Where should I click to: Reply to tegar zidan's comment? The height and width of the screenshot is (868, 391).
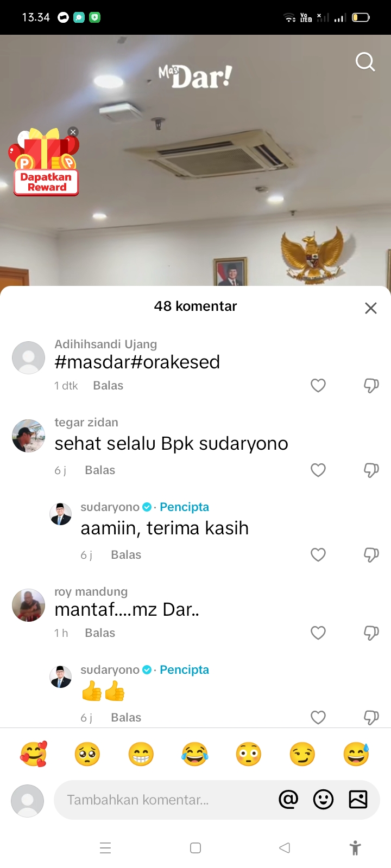tap(100, 470)
